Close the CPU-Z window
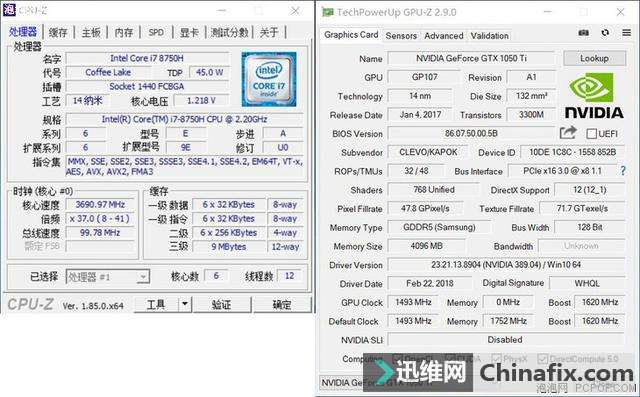 [x=295, y=11]
